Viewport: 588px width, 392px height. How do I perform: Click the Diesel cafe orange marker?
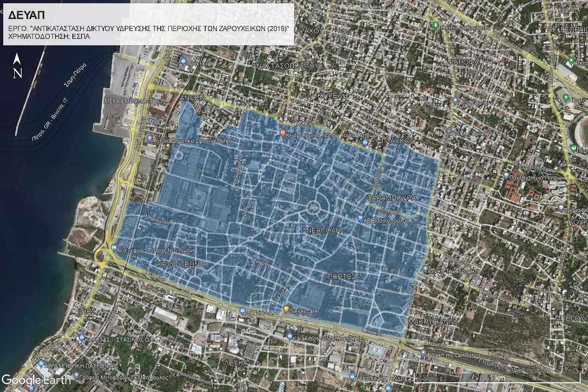(x=286, y=309)
